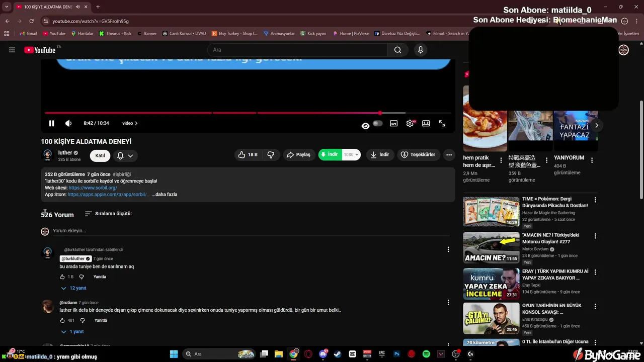Expand the description with "...daha fazla"
Screen dimensions: 644x362
(165, 195)
